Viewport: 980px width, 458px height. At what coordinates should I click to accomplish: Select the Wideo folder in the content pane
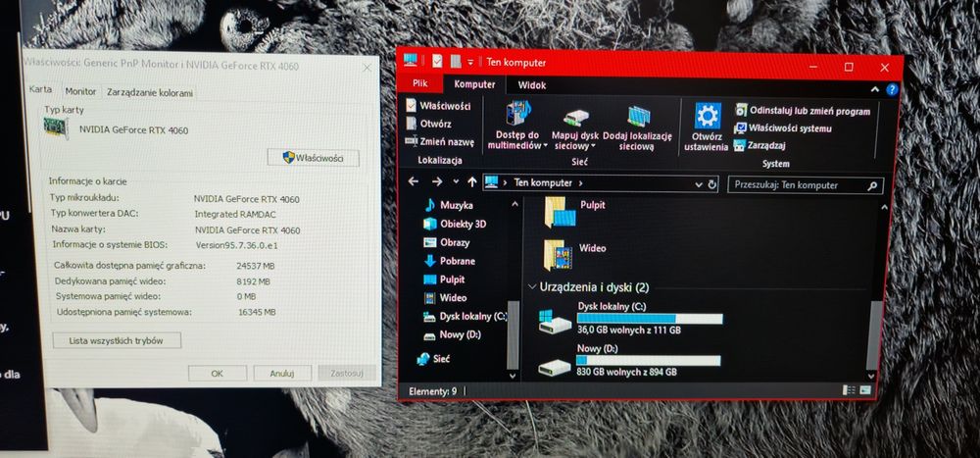coord(575,254)
